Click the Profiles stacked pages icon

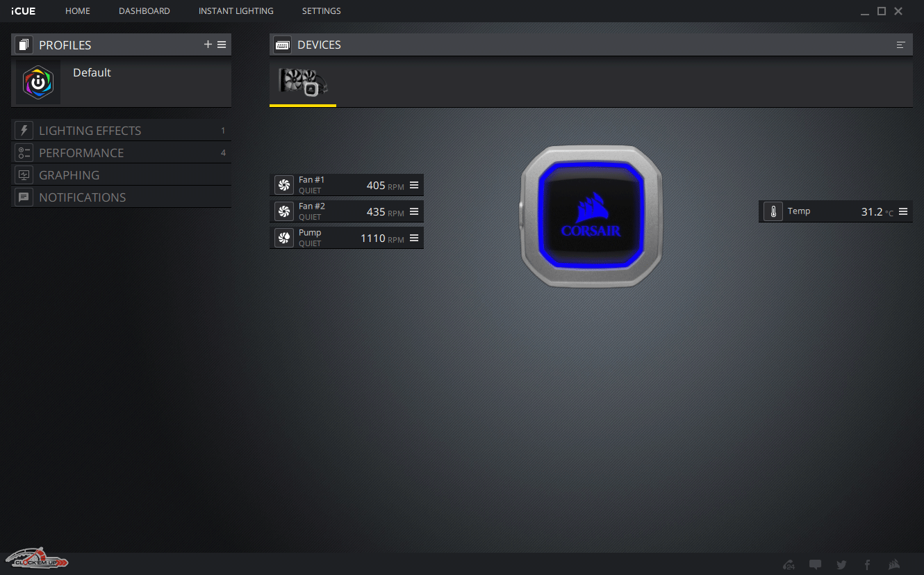[24, 45]
